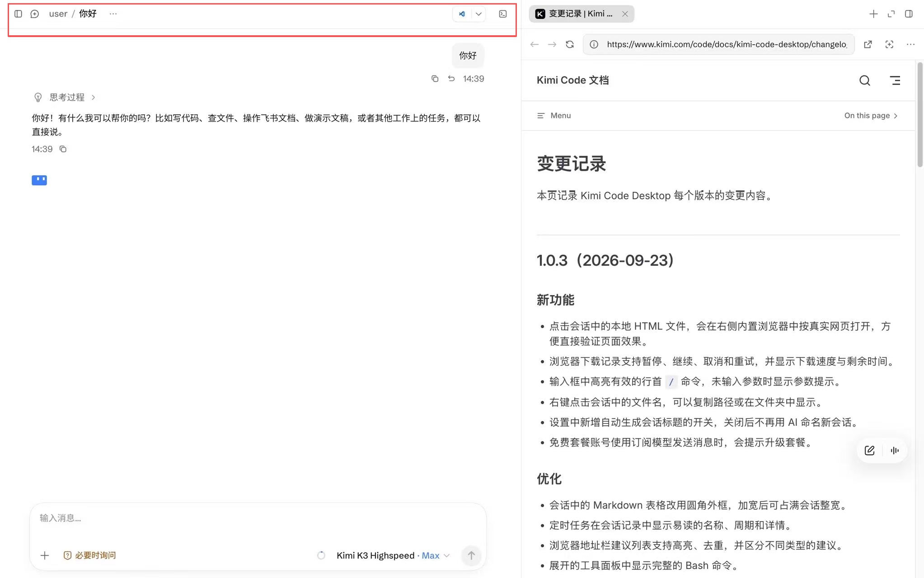Select the 变更记录 page heading
This screenshot has width=924, height=578.
pos(572,164)
